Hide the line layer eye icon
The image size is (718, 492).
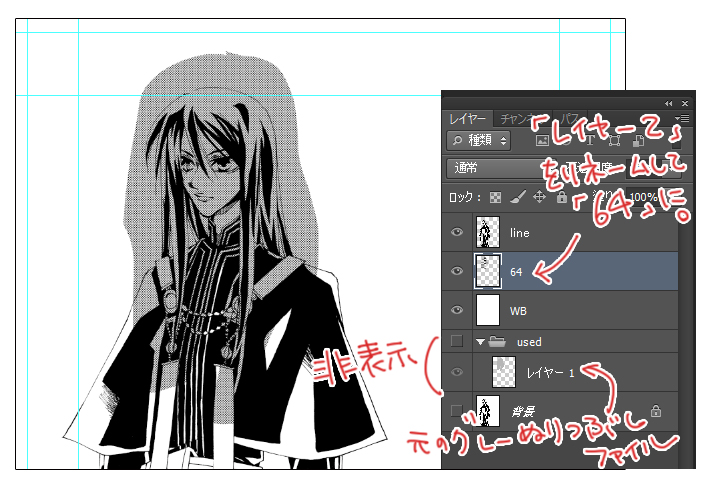tap(457, 232)
